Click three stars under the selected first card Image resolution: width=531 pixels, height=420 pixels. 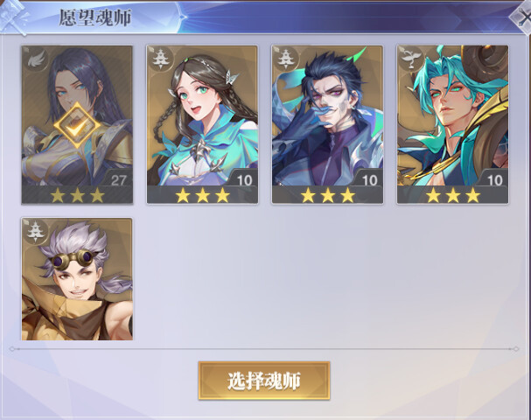click(x=77, y=195)
